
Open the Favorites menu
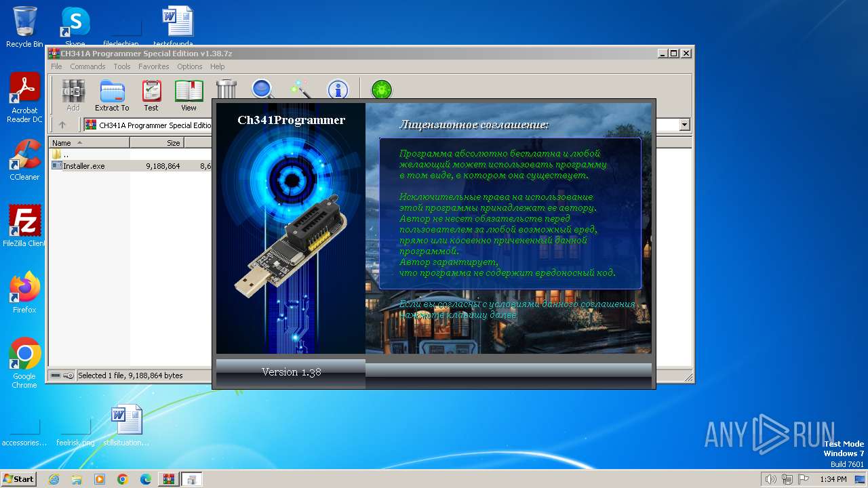pos(154,66)
